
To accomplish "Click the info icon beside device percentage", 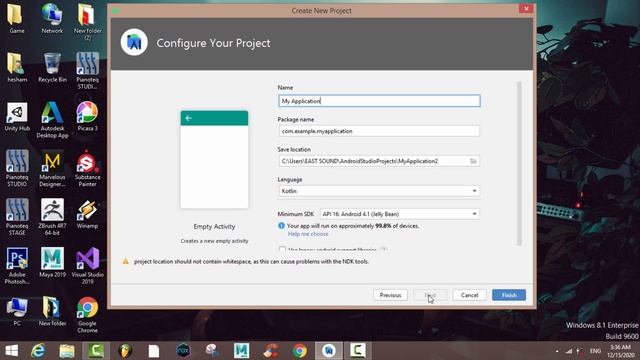I will 281,226.
